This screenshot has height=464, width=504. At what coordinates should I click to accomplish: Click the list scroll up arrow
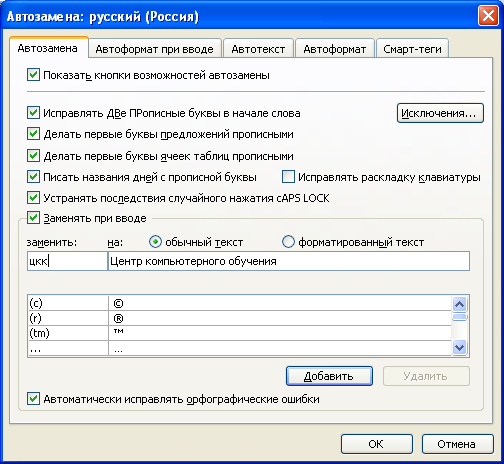[460, 304]
